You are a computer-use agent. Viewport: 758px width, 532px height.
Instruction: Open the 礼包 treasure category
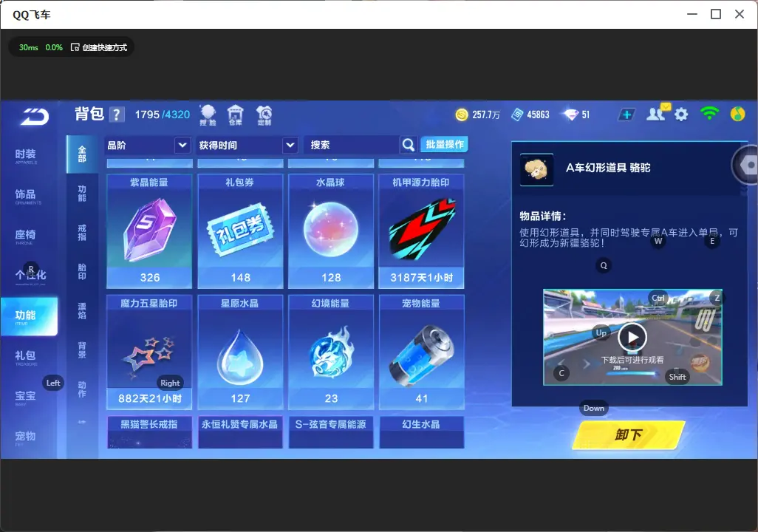coord(26,357)
